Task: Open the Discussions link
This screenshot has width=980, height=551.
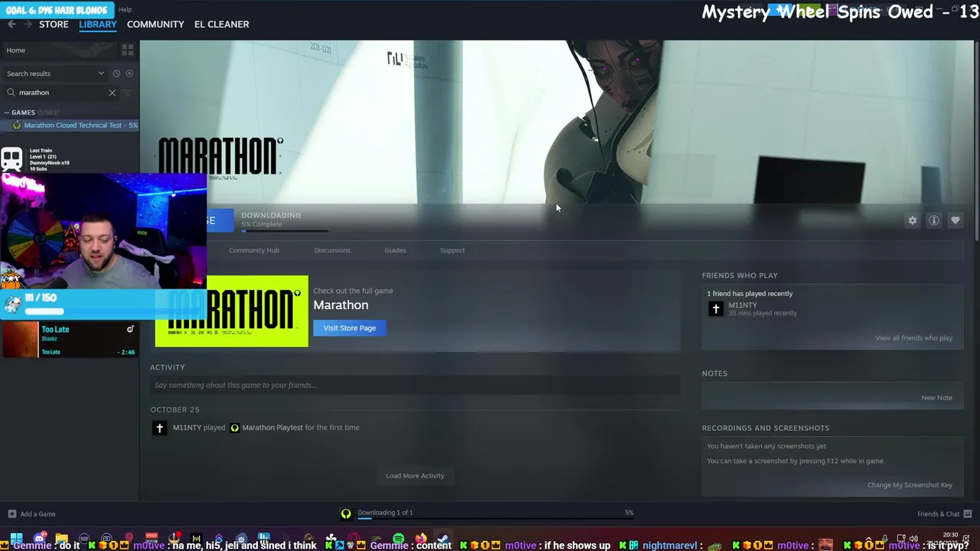Action: [x=332, y=250]
